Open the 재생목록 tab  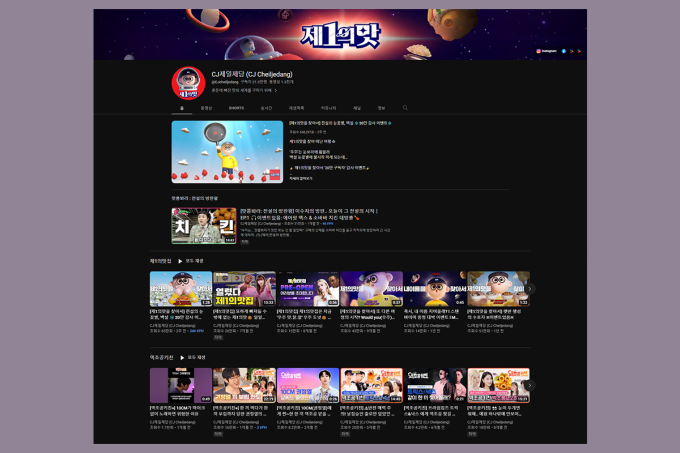tap(297, 108)
